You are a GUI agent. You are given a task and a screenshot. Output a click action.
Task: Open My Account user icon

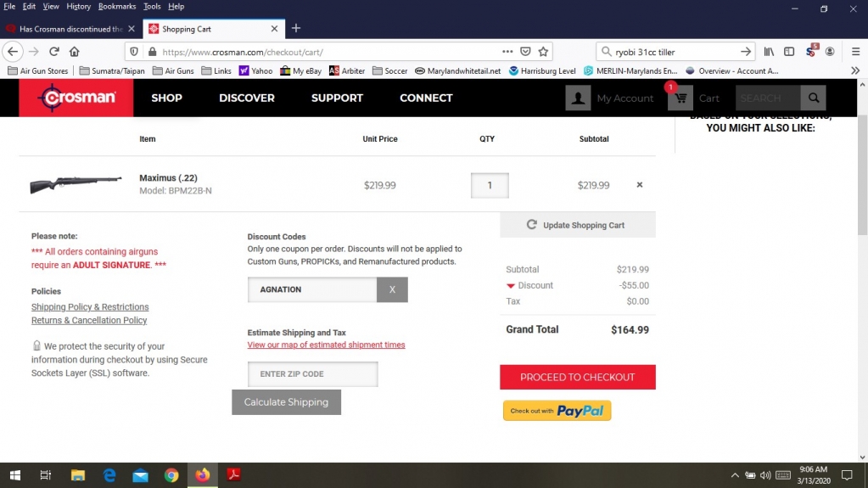(x=578, y=98)
